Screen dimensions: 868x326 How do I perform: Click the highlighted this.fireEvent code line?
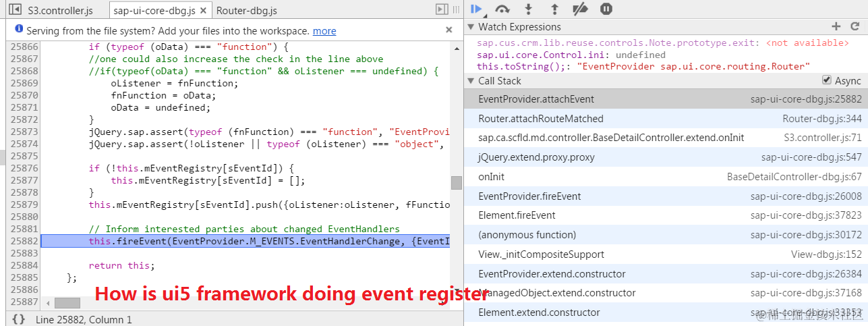coord(245,242)
